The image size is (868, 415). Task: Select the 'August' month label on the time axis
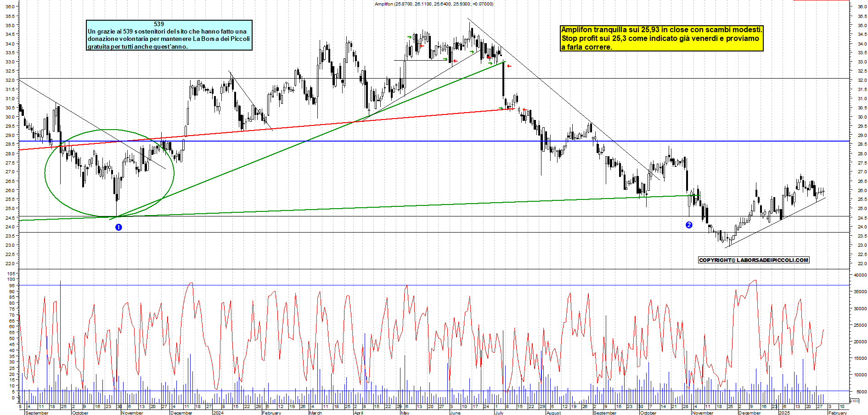[554, 413]
